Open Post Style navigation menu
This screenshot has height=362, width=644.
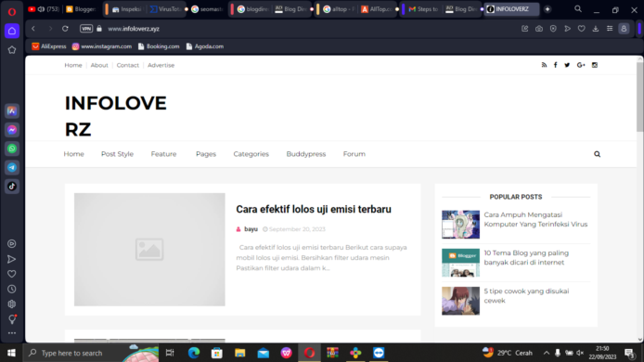pyautogui.click(x=118, y=154)
